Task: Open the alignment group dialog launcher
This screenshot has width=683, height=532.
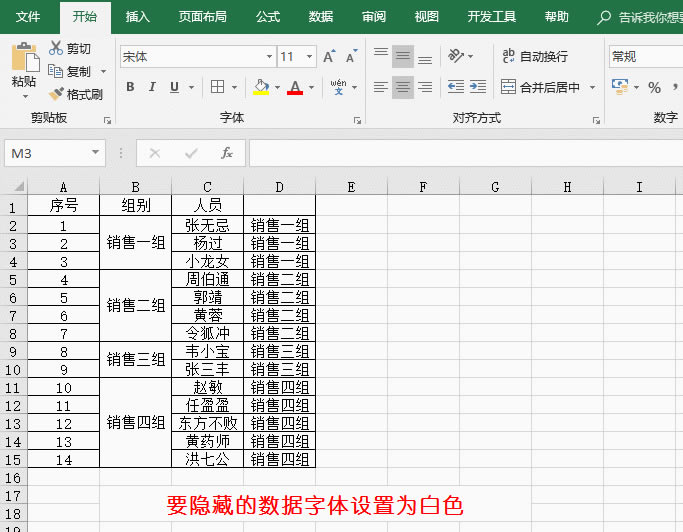Action: click(596, 121)
